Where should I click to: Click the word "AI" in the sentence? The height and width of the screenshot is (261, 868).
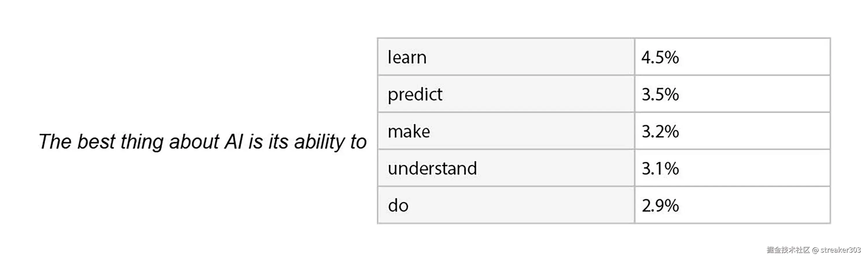[233, 141]
